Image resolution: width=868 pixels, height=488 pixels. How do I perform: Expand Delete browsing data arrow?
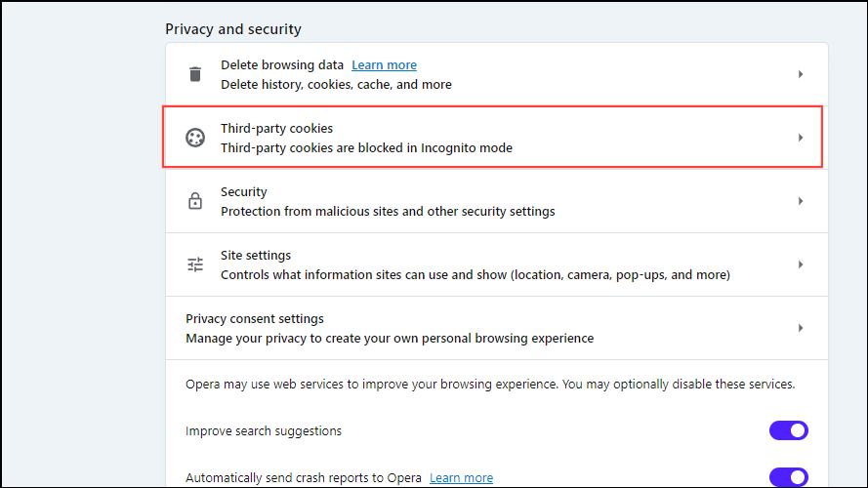pos(801,74)
